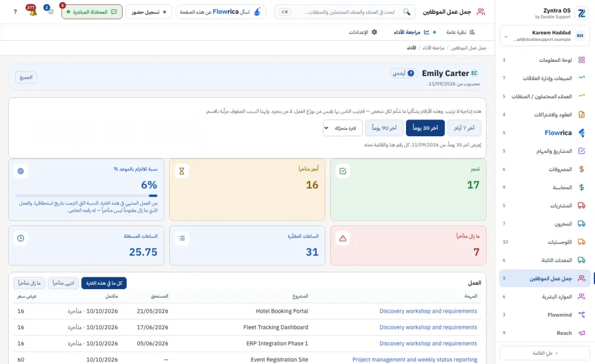Click the Flowrica droplet assistant icon
Screen dimensions: 595x364
(x=257, y=12)
